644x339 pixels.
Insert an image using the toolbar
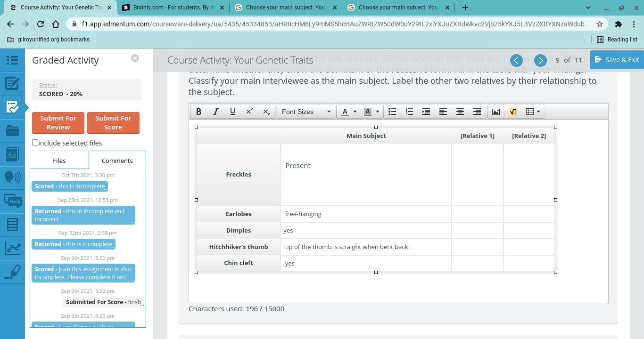coord(495,112)
